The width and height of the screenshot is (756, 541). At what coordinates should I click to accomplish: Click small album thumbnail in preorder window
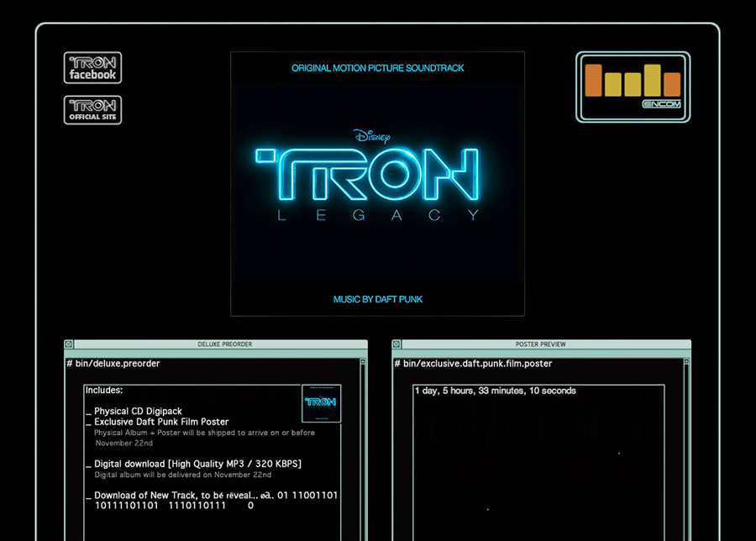(x=321, y=403)
